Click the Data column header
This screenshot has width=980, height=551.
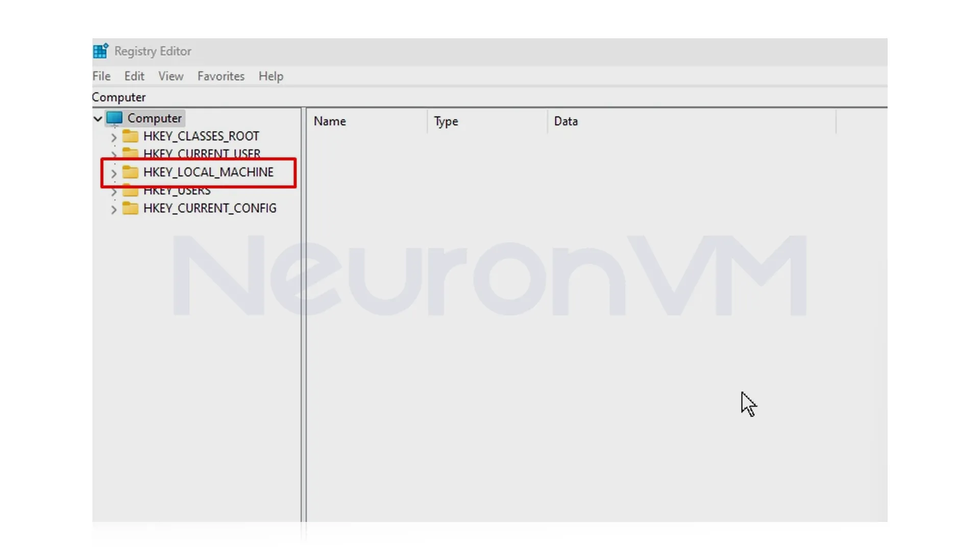pyautogui.click(x=692, y=121)
